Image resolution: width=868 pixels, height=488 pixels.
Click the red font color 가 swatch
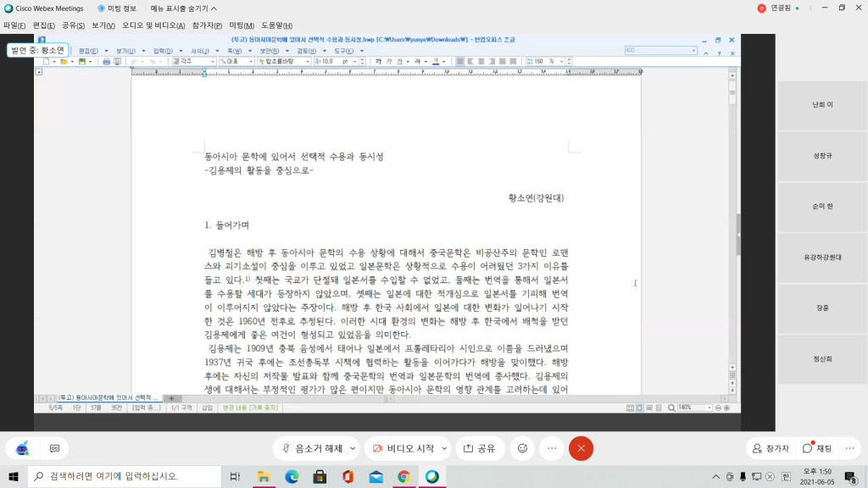(436, 61)
